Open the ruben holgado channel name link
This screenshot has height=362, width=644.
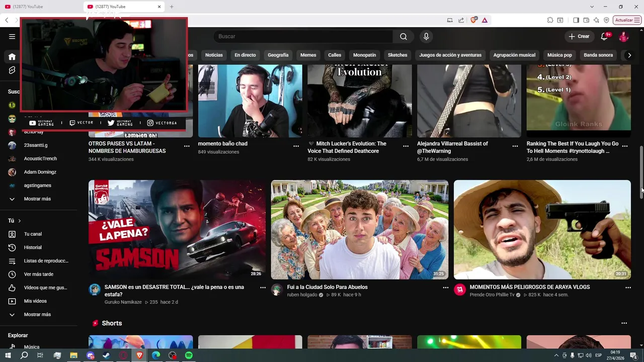[x=302, y=295]
